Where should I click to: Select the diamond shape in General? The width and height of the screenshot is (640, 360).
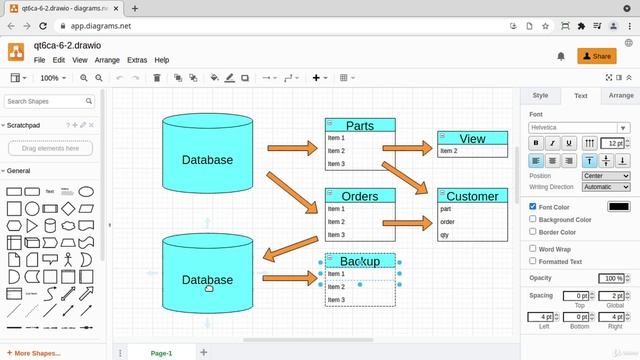point(68,209)
